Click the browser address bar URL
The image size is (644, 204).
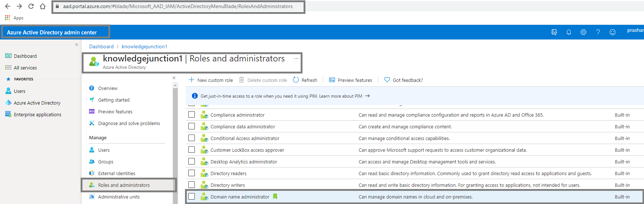click(x=178, y=6)
